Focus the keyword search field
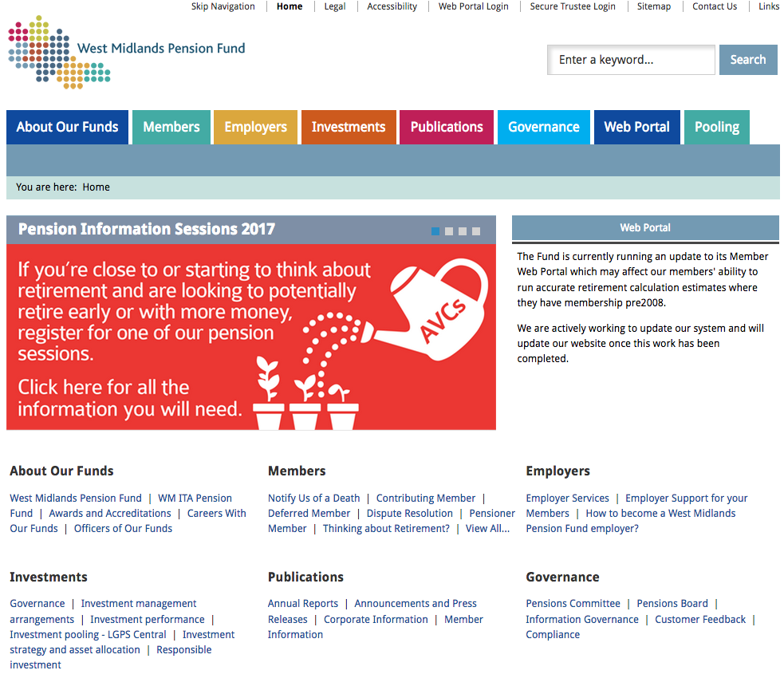Viewport: 784px width, 690px height. [x=630, y=60]
